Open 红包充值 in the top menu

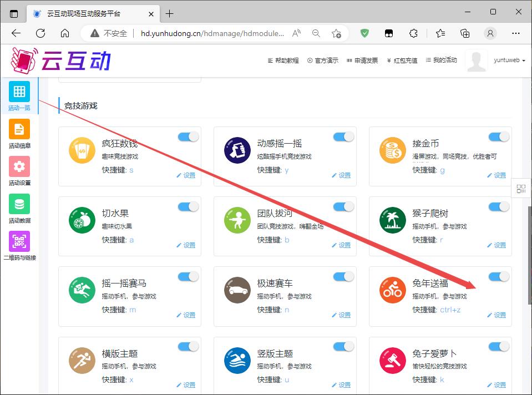(x=402, y=60)
